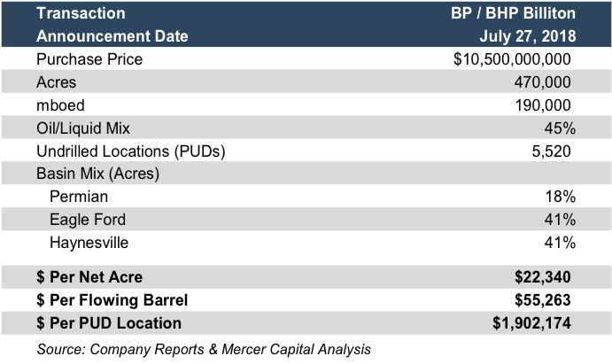
Task: Select the $10,500,000,000 value
Action: [512, 60]
